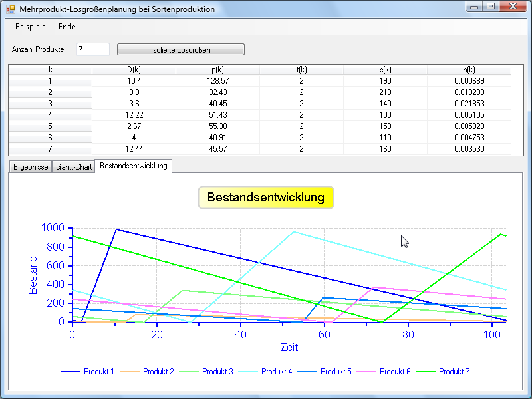Open the Ende menu
This screenshot has width=532, height=399.
click(x=67, y=27)
